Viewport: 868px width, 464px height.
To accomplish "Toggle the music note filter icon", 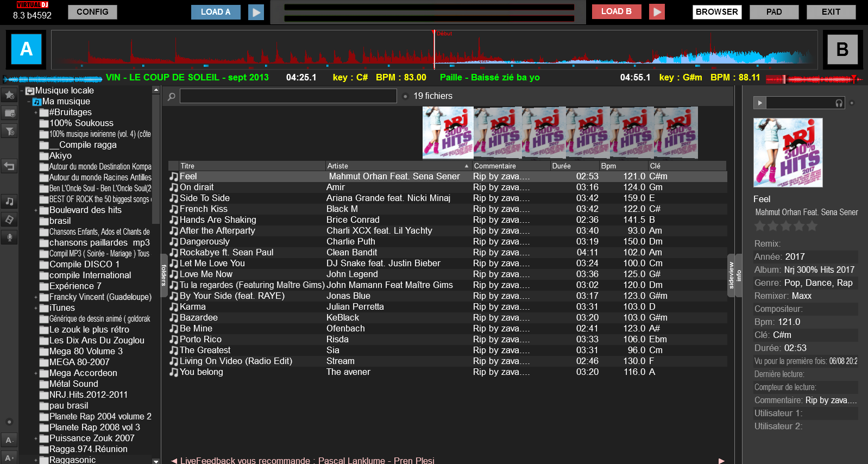I will pyautogui.click(x=9, y=202).
